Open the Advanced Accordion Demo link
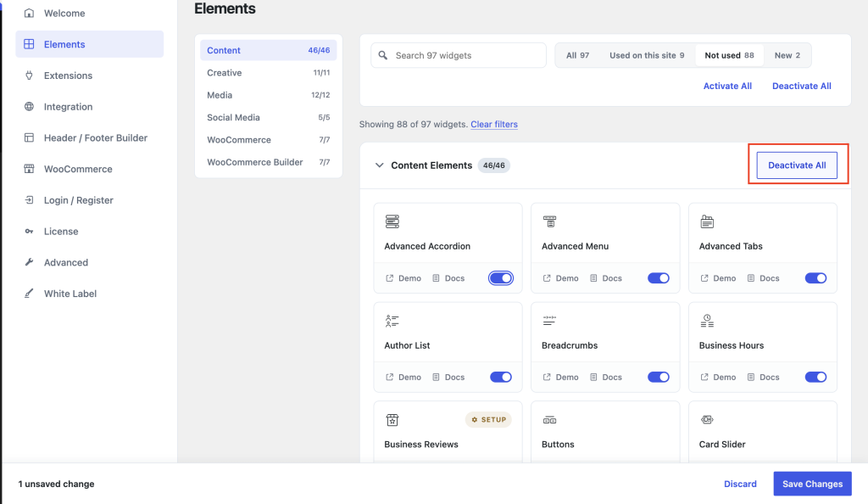Viewport: 868px width, 504px height. pyautogui.click(x=403, y=278)
